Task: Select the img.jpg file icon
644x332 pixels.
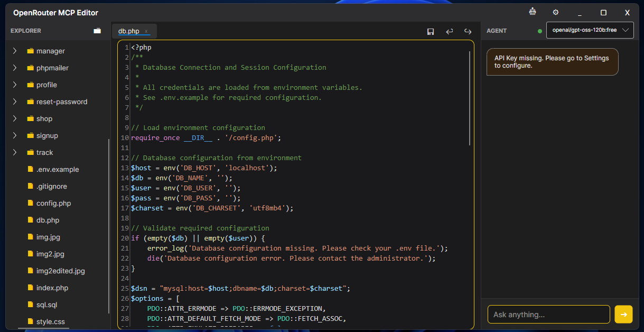Action: click(30, 237)
